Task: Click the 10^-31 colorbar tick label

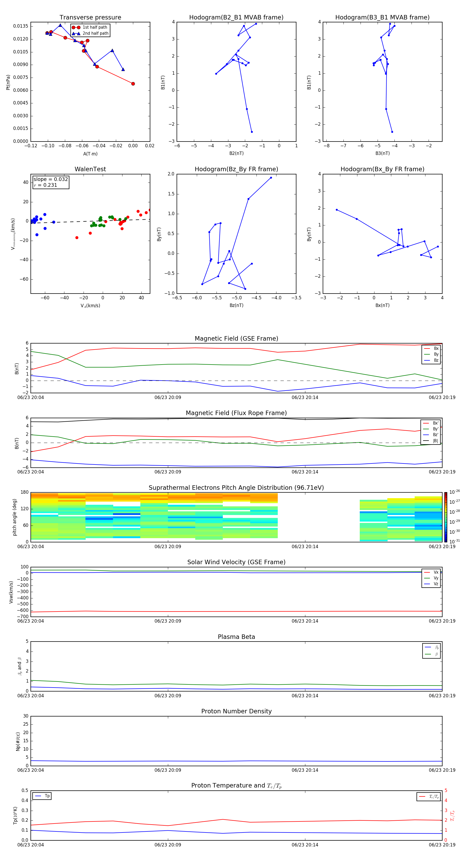Action: click(455, 542)
